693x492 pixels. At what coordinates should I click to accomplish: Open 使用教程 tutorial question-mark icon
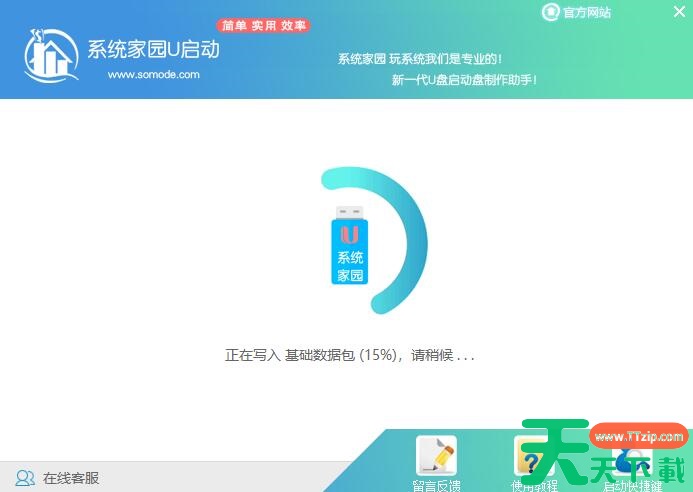534,455
